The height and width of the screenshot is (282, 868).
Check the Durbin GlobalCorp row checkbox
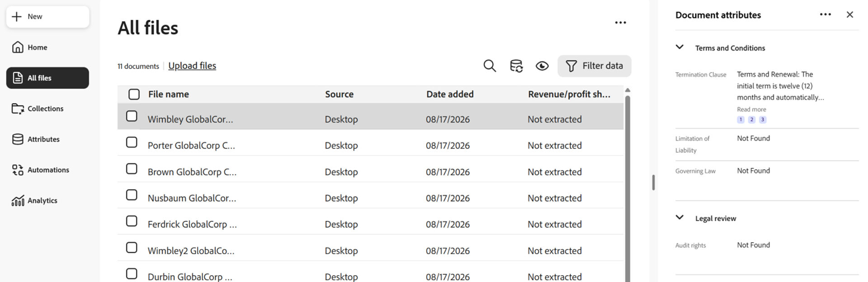(132, 274)
